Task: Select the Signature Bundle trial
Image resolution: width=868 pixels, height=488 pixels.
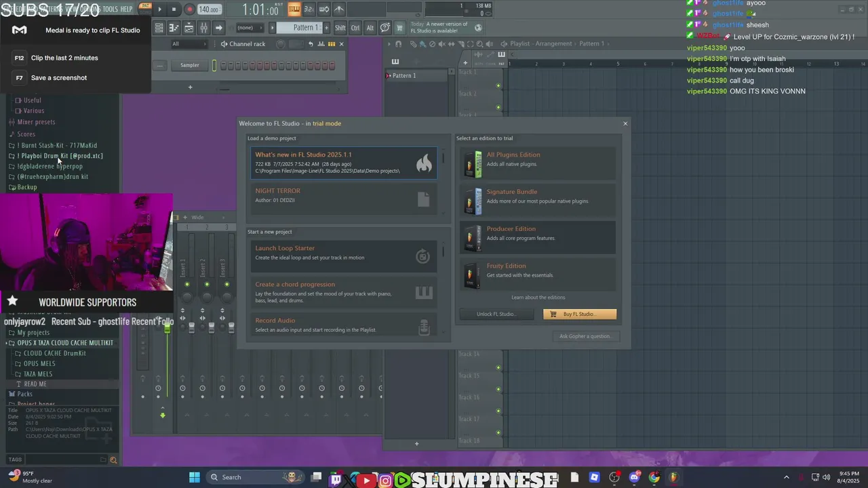Action: click(x=538, y=201)
